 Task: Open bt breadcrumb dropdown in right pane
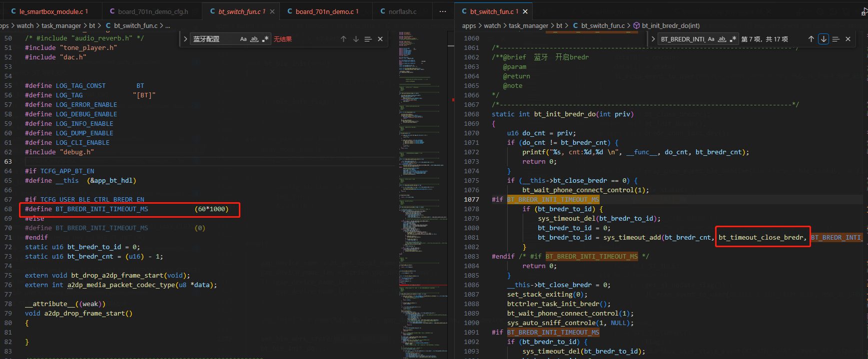(559, 25)
